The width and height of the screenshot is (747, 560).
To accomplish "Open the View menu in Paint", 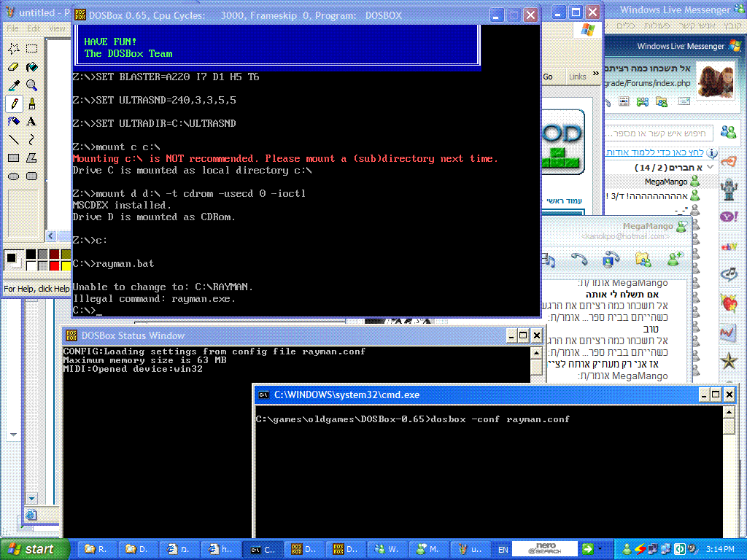I will 57,28.
